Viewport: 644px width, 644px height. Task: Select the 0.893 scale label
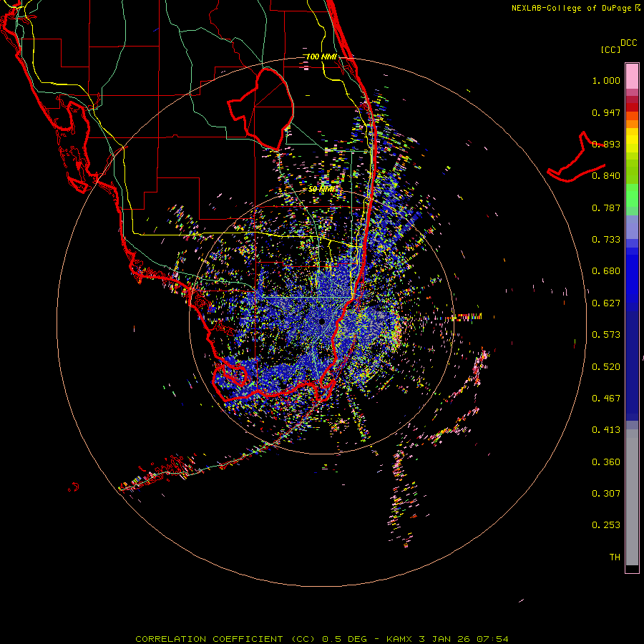(606, 144)
